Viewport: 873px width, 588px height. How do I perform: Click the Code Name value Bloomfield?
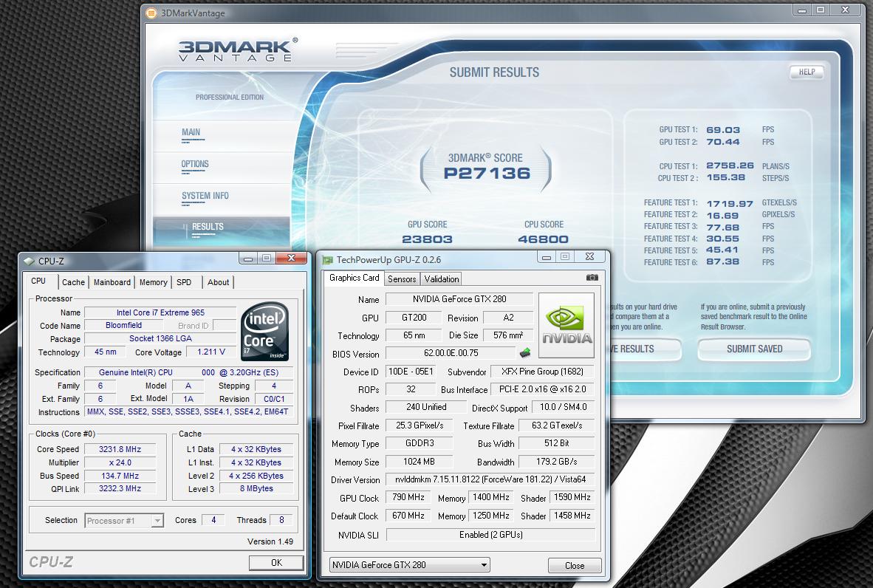click(x=123, y=325)
